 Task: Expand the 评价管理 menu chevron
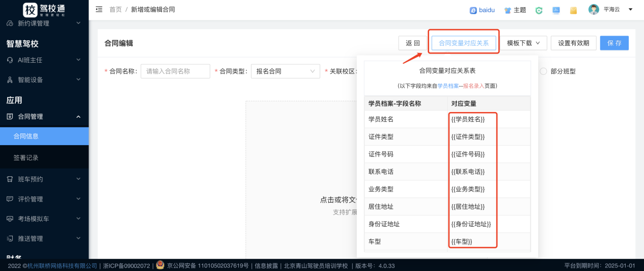(78, 199)
